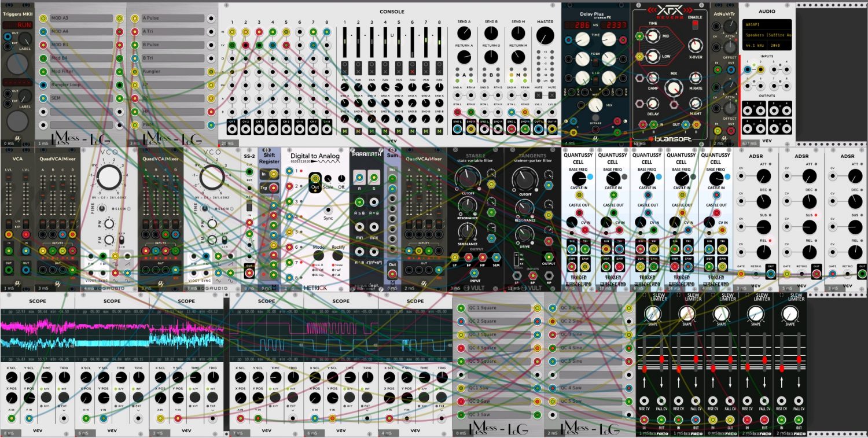868x438 pixels.
Task: Click the SHAPE knob on leftmost Slew Limiter
Action: [653, 314]
